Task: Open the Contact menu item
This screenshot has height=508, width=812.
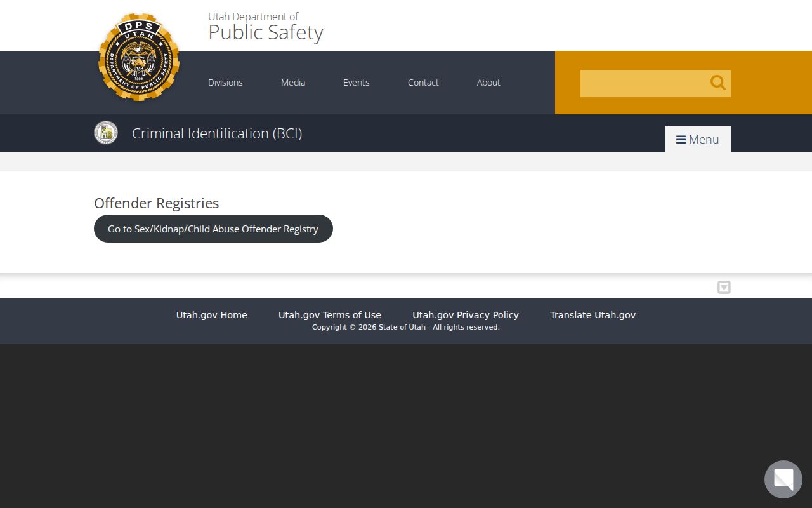Action: [423, 83]
